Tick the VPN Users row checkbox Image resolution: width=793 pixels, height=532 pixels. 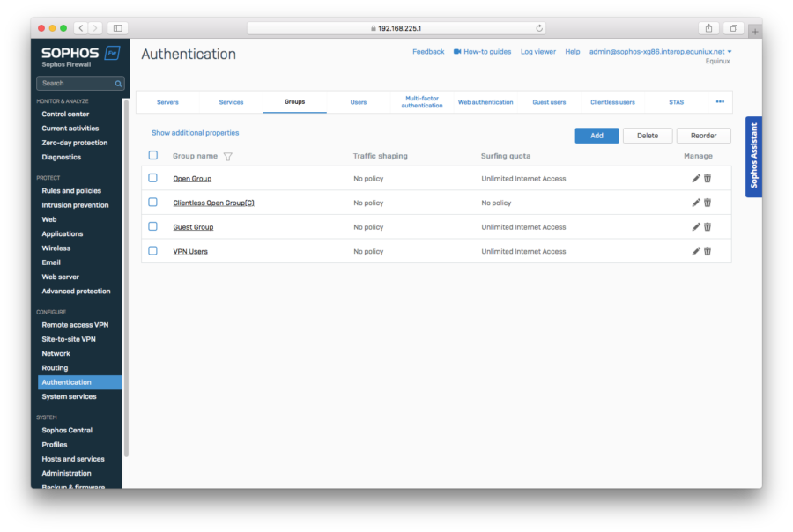[153, 251]
